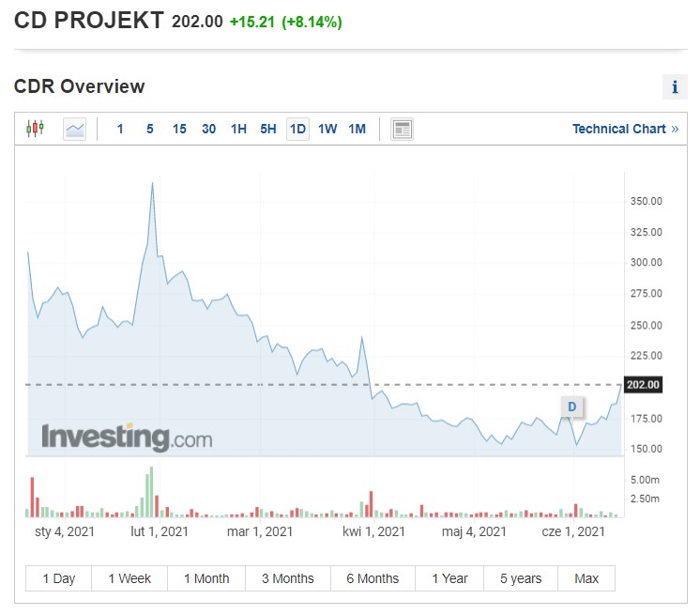Click the +15.21 price change value

(x=252, y=22)
